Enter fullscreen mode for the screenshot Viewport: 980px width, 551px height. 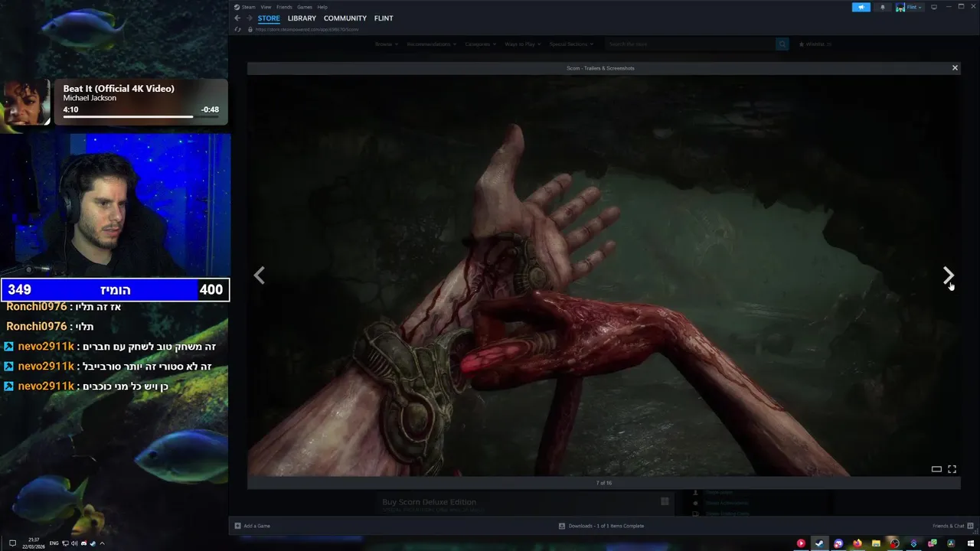[952, 469]
